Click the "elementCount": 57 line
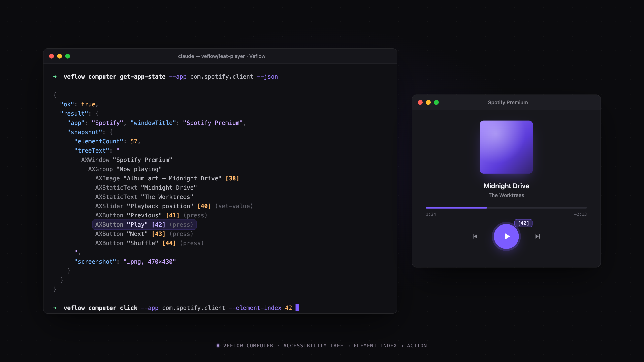 pyautogui.click(x=107, y=141)
